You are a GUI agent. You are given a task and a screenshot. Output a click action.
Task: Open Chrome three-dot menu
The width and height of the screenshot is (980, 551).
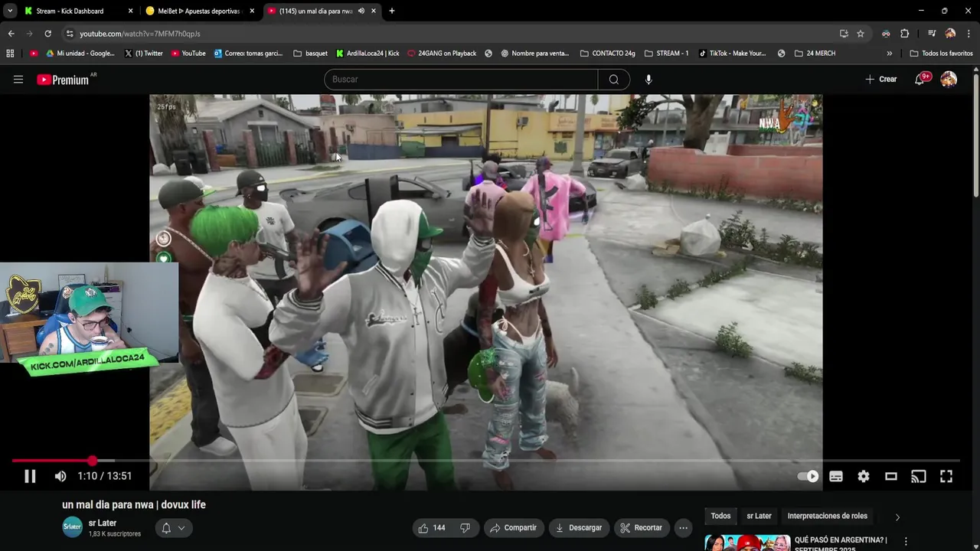pyautogui.click(x=969, y=34)
